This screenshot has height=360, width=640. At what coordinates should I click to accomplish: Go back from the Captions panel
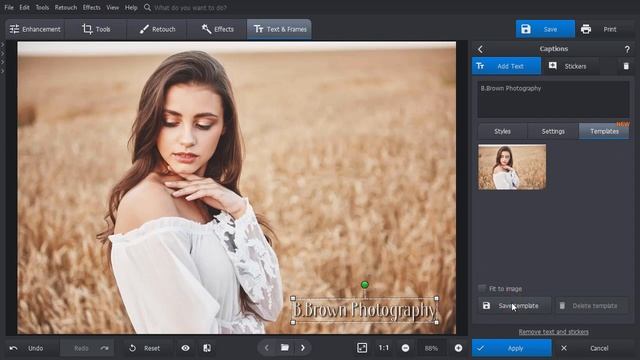pyautogui.click(x=480, y=49)
